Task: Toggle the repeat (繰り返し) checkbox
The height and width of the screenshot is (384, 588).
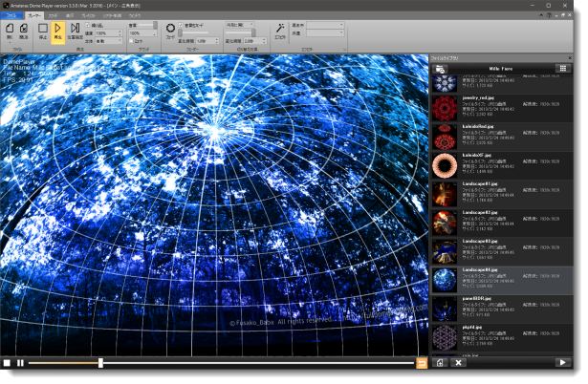Action: (87, 25)
